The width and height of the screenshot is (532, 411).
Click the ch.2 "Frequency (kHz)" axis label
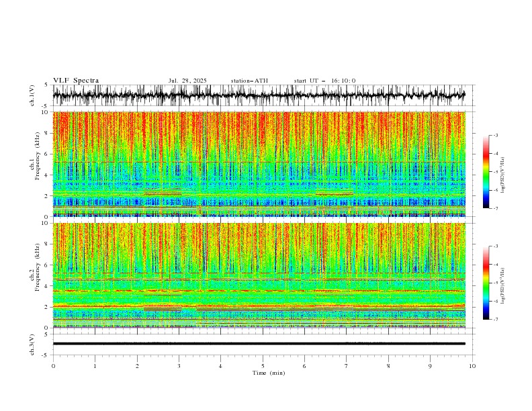point(37,267)
